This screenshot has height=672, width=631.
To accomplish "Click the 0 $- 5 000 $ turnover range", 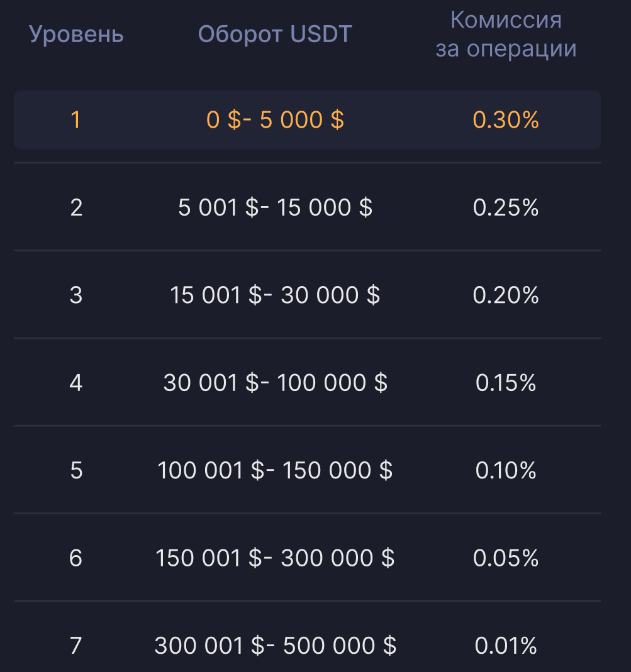I will pos(275,119).
